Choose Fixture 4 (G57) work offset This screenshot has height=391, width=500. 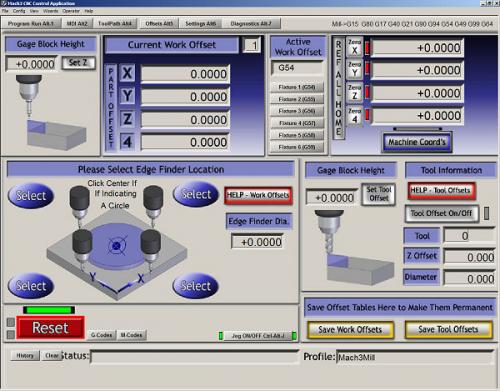(297, 123)
